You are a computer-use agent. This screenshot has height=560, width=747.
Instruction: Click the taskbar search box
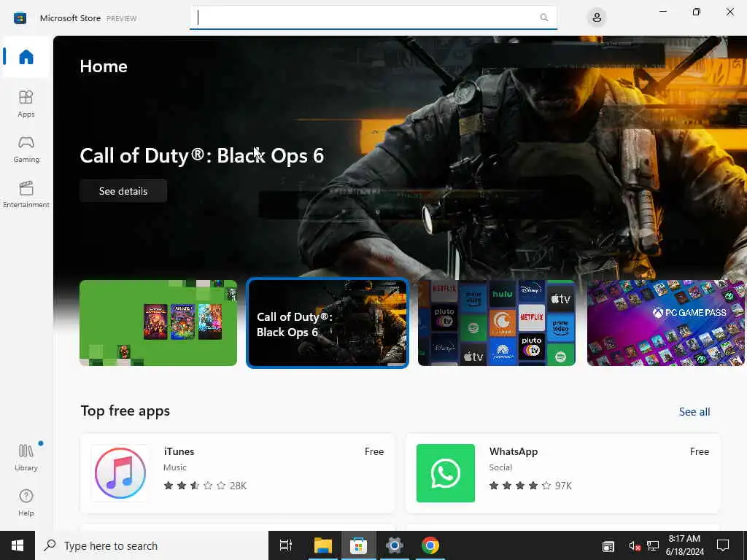pyautogui.click(x=152, y=545)
